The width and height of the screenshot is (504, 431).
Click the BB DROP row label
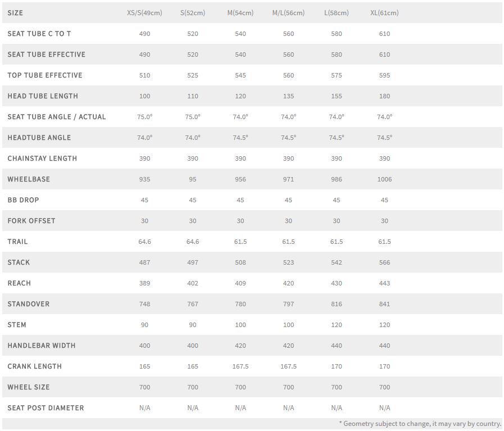23,200
